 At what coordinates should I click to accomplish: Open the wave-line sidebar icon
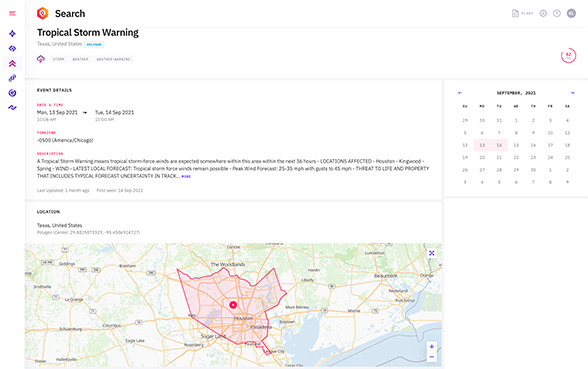click(12, 108)
